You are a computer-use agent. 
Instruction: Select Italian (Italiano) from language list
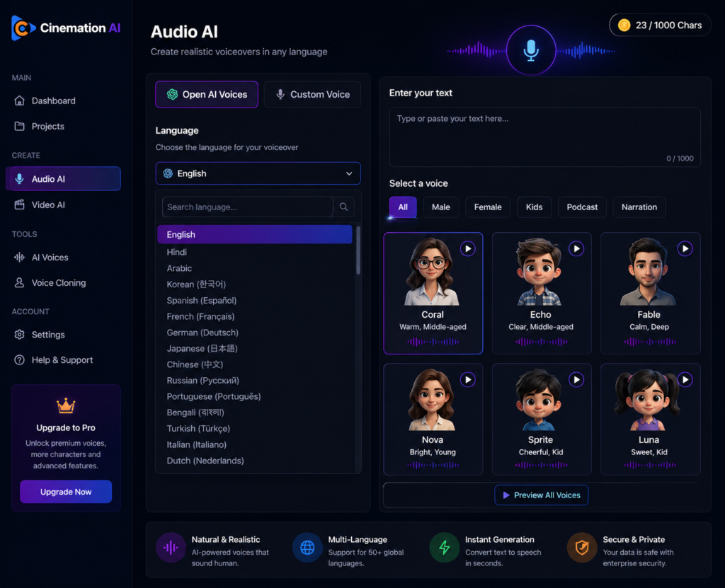tap(255, 444)
